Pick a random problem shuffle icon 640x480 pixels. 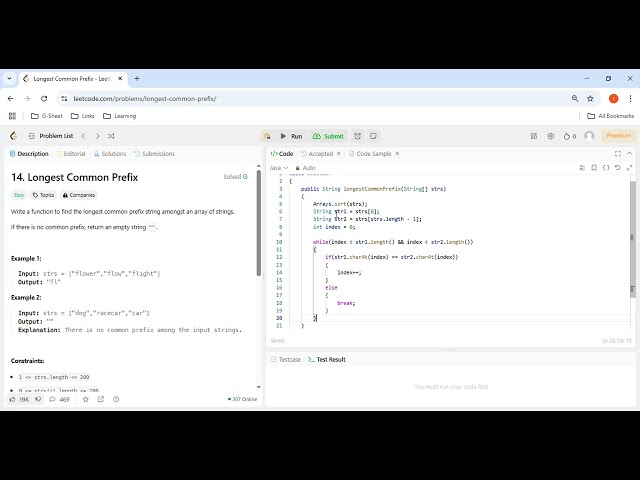tap(111, 136)
